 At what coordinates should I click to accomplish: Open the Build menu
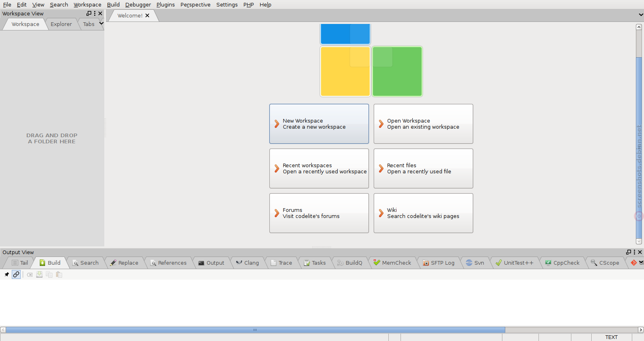point(113,4)
